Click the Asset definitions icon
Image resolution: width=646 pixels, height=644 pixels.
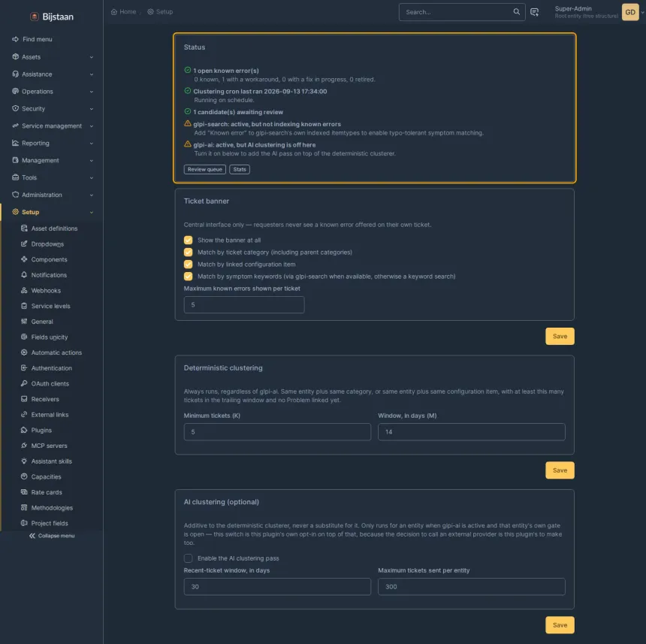click(24, 228)
